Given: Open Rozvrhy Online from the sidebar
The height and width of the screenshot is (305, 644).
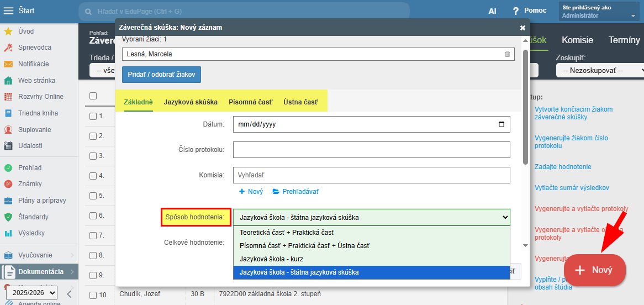Looking at the screenshot, I should [40, 97].
